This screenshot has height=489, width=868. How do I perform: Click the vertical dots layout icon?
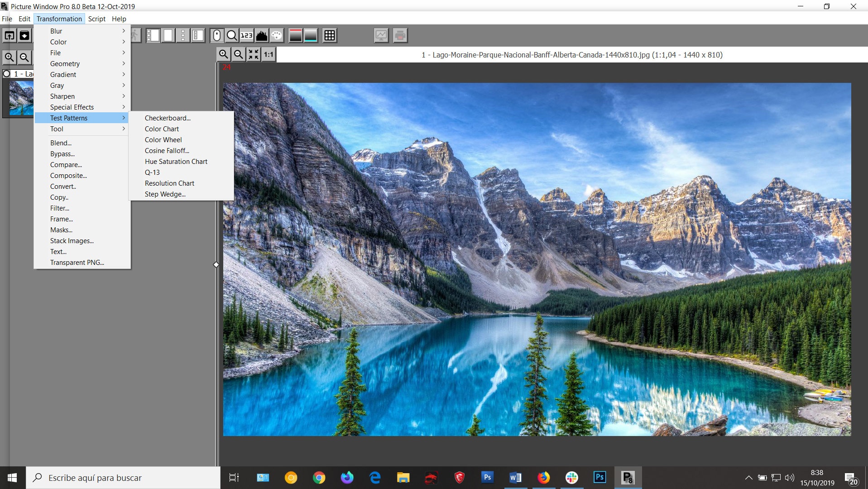(183, 35)
